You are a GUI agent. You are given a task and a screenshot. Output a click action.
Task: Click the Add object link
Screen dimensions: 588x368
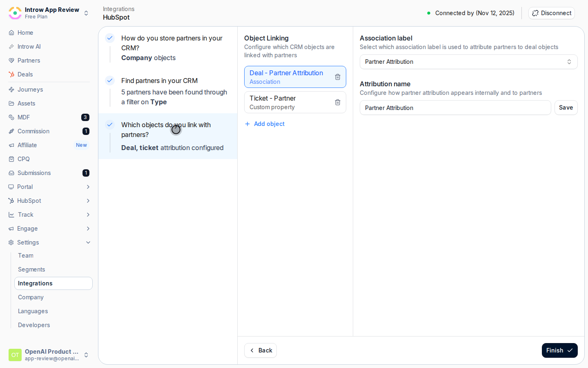265,124
